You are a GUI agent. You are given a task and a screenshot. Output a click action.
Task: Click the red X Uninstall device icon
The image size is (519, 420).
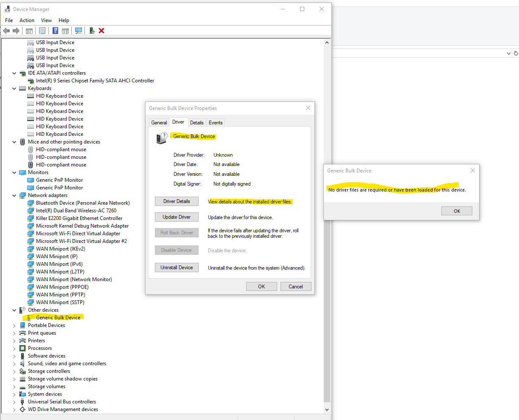(101, 31)
